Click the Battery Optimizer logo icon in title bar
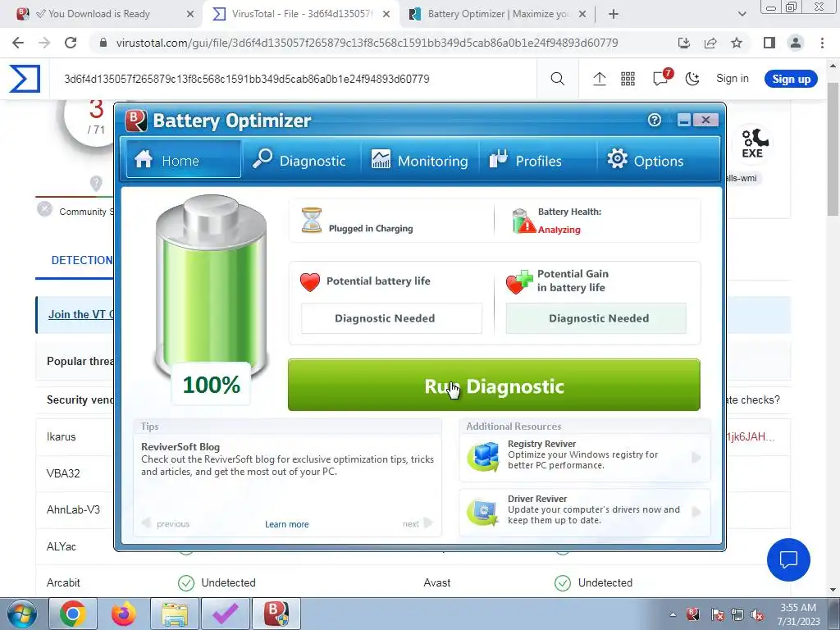Screen dimensions: 840x630 pos(136,120)
